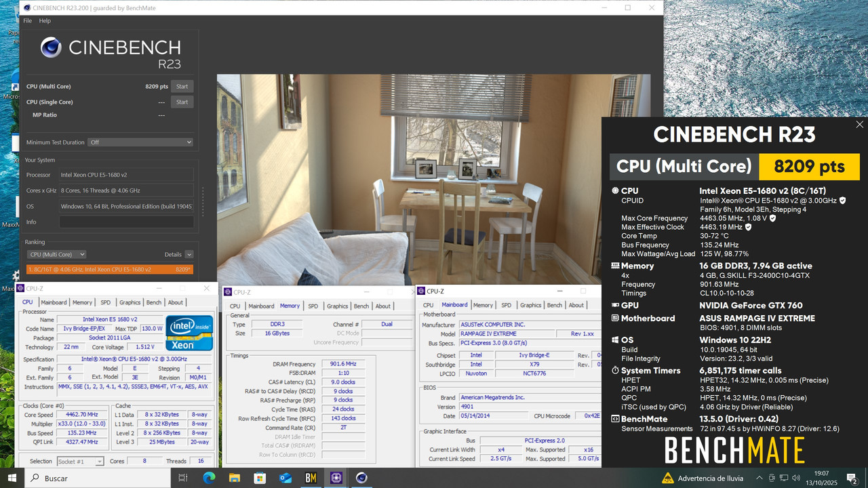Close the BenchMate result overlay
Image resolution: width=868 pixels, height=488 pixels.
click(x=860, y=125)
